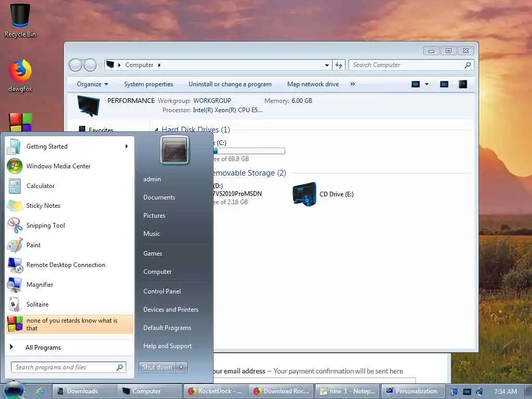This screenshot has width=532, height=399.
Task: Click the Explorer forward navigation button
Action: click(90, 65)
